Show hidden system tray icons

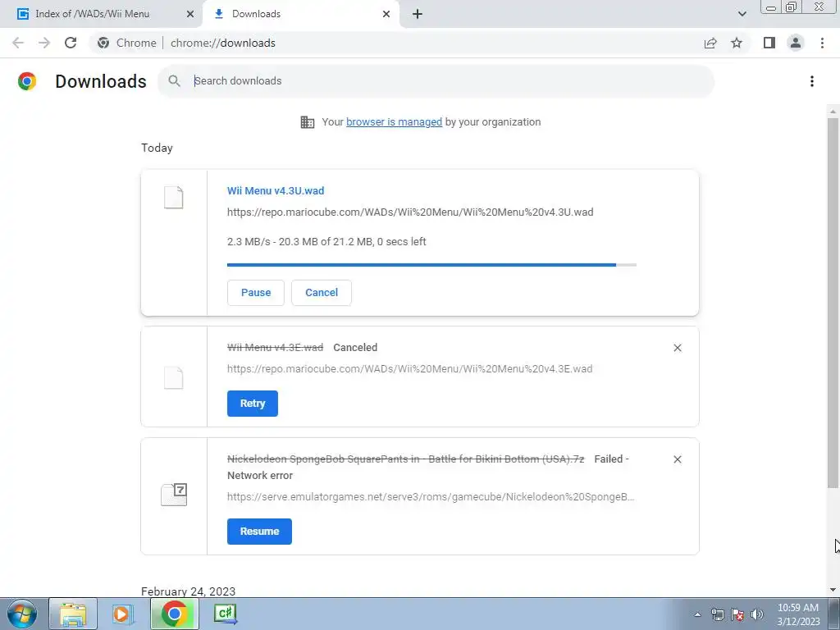[x=697, y=614]
